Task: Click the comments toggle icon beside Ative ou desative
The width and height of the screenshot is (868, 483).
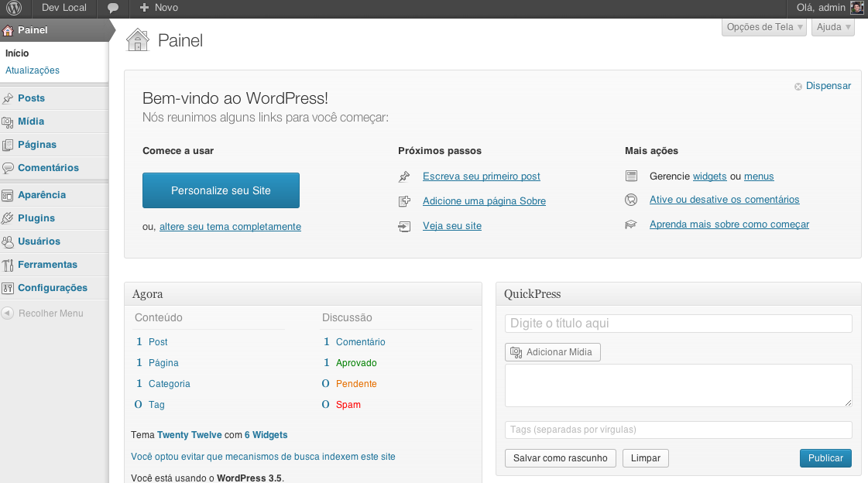Action: point(631,200)
